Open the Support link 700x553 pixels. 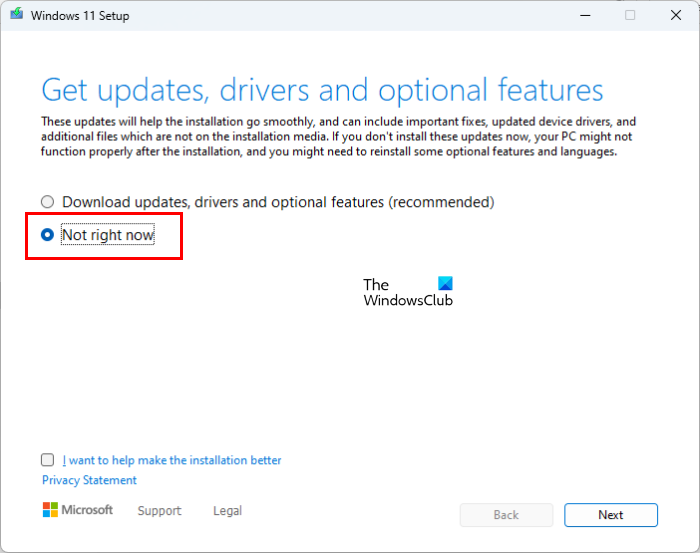[x=159, y=510]
